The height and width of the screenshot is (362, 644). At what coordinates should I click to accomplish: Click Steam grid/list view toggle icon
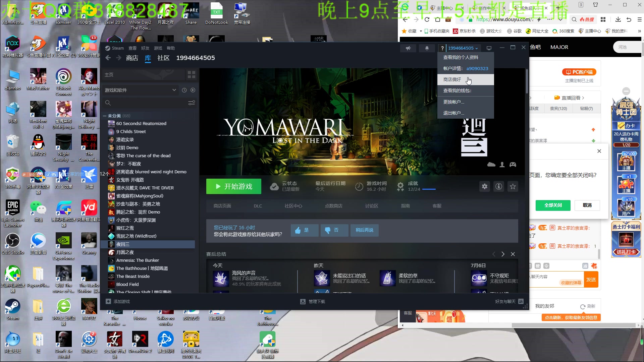tap(192, 74)
